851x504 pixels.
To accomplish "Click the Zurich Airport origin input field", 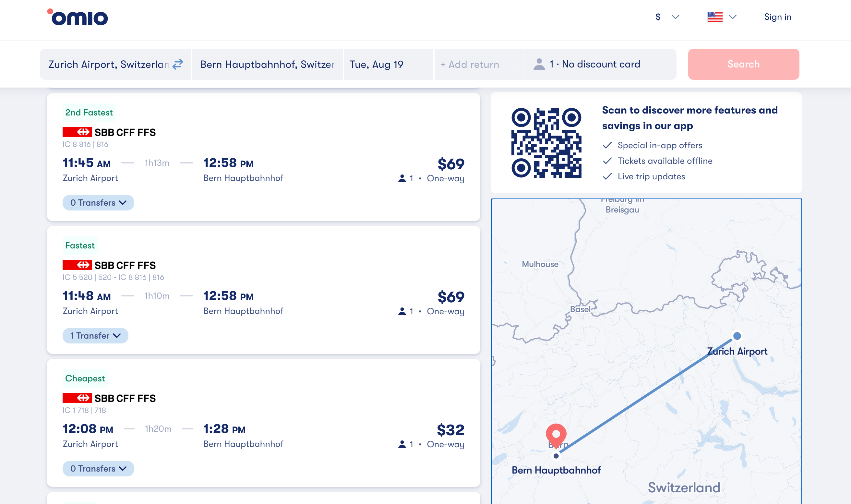I will (107, 64).
